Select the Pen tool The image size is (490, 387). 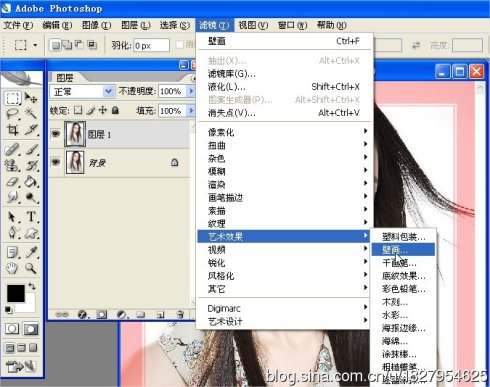[13, 233]
